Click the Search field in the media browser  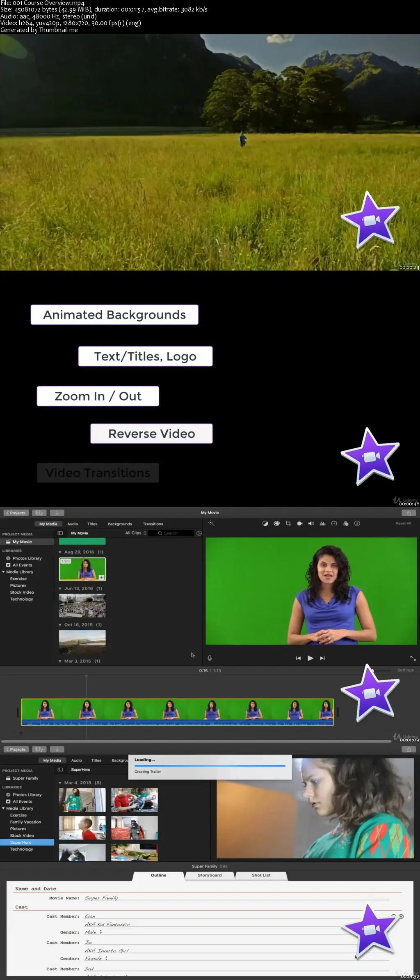coord(171,533)
